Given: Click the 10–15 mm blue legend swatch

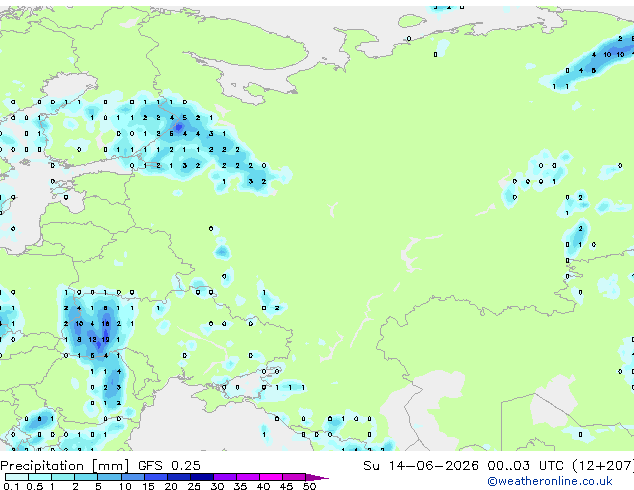Looking at the screenshot, I should pyautogui.click(x=132, y=477).
